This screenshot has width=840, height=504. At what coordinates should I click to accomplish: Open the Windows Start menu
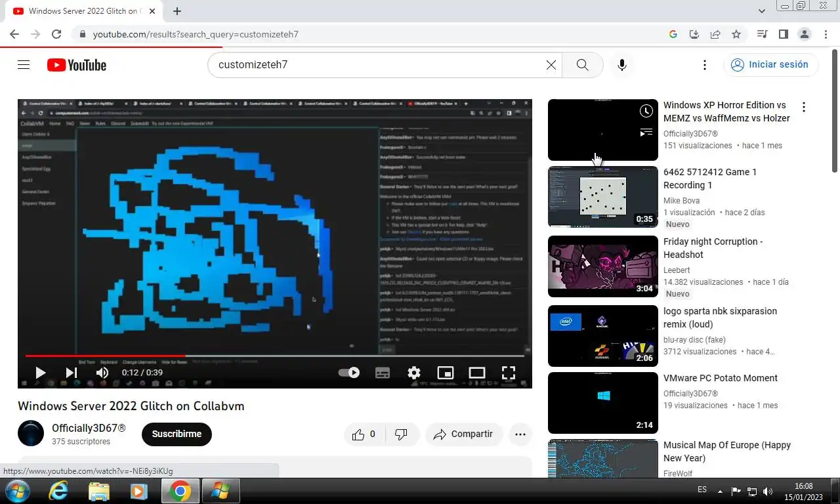click(18, 491)
